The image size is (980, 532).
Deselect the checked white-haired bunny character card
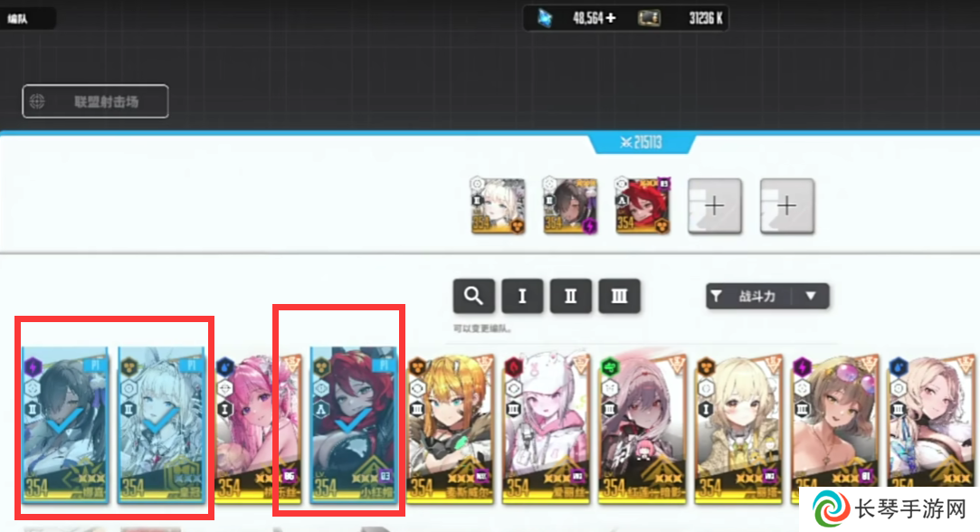[162, 425]
